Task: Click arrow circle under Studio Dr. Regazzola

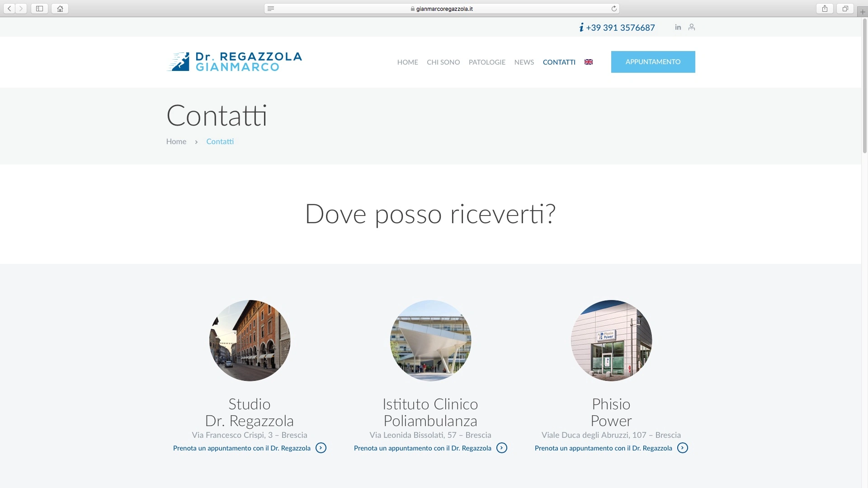Action: [321, 448]
